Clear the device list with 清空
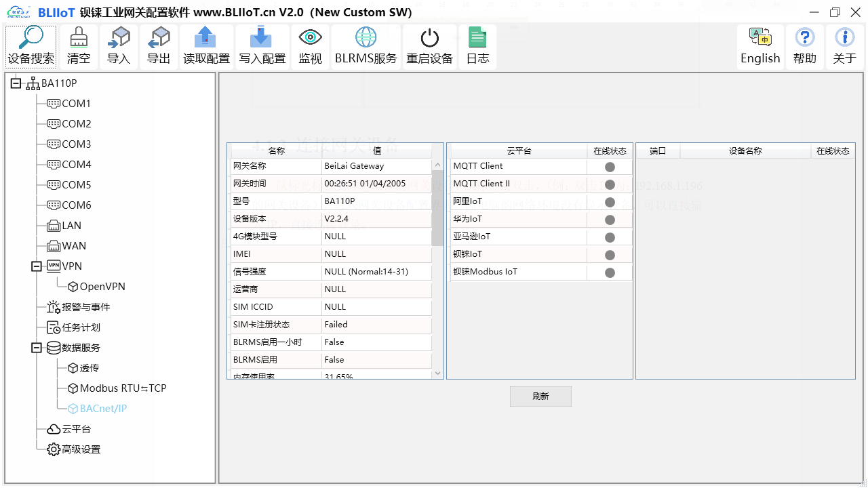868x488 pixels. tap(78, 45)
